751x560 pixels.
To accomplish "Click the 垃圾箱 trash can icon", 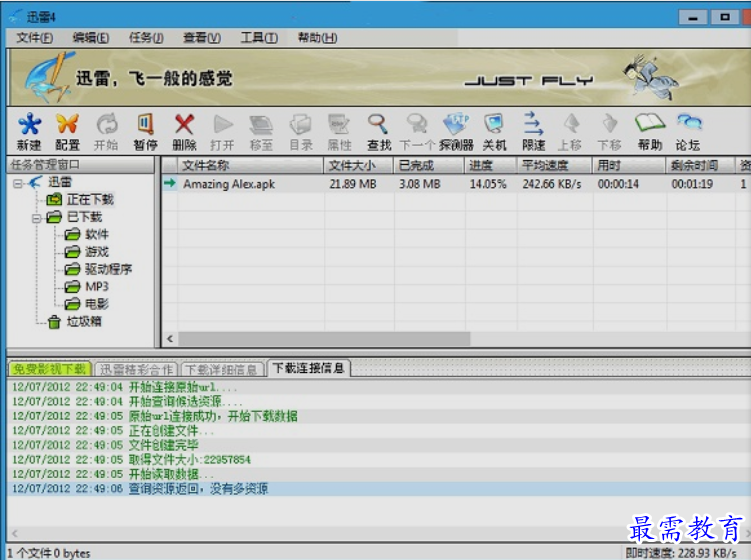I will [x=54, y=321].
